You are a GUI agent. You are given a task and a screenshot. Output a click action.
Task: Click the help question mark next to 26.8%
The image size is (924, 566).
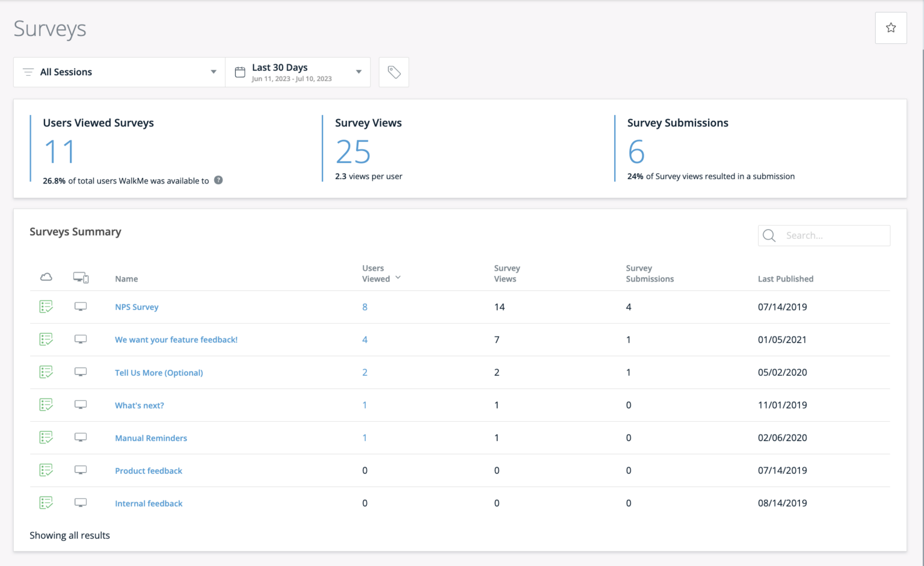[218, 180]
